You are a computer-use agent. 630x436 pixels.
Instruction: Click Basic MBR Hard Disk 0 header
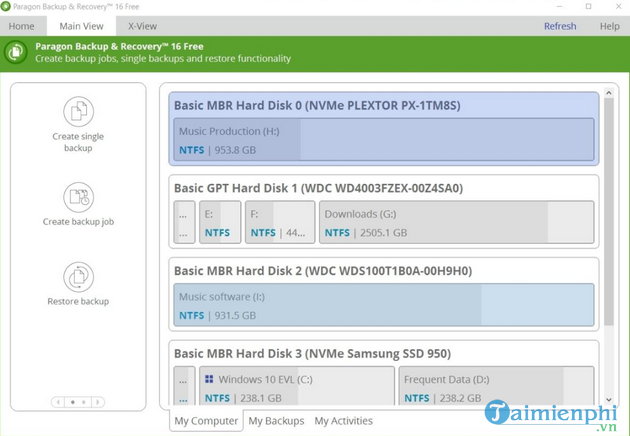click(317, 105)
